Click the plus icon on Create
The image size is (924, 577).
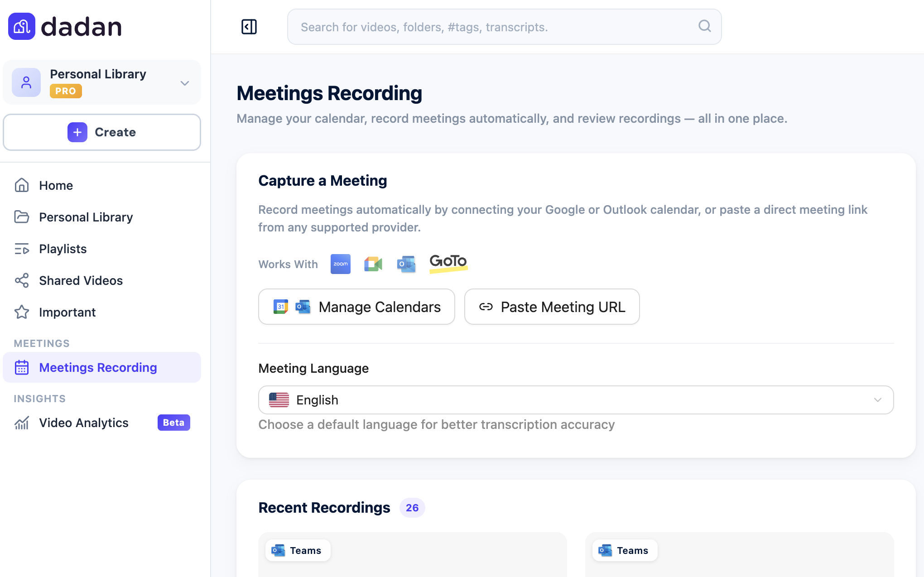(77, 132)
